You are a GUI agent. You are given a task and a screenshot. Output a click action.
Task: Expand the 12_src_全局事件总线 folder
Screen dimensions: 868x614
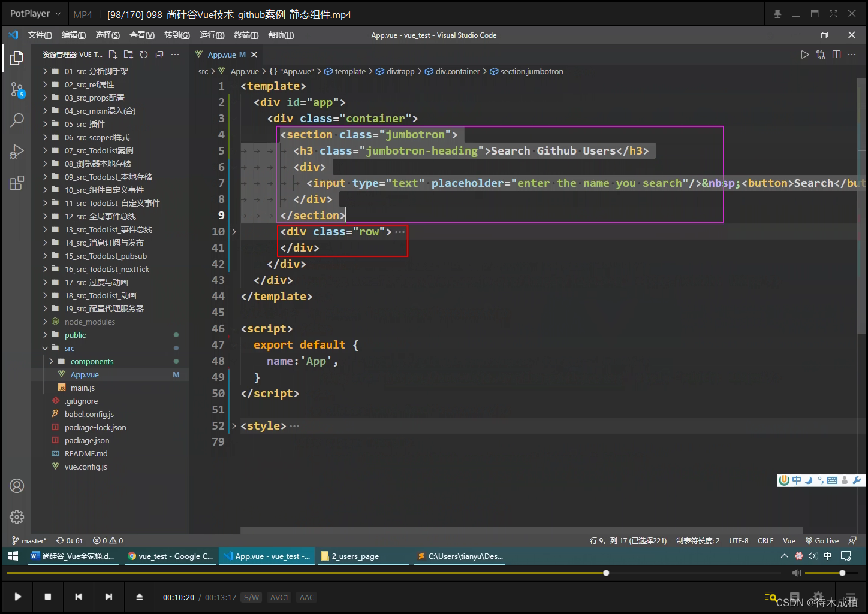coord(100,216)
